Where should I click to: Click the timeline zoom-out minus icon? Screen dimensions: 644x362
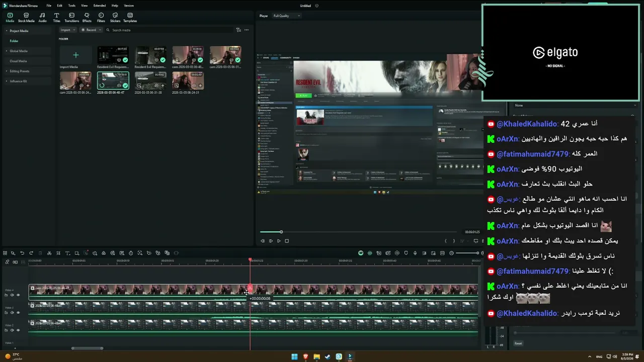tap(451, 253)
